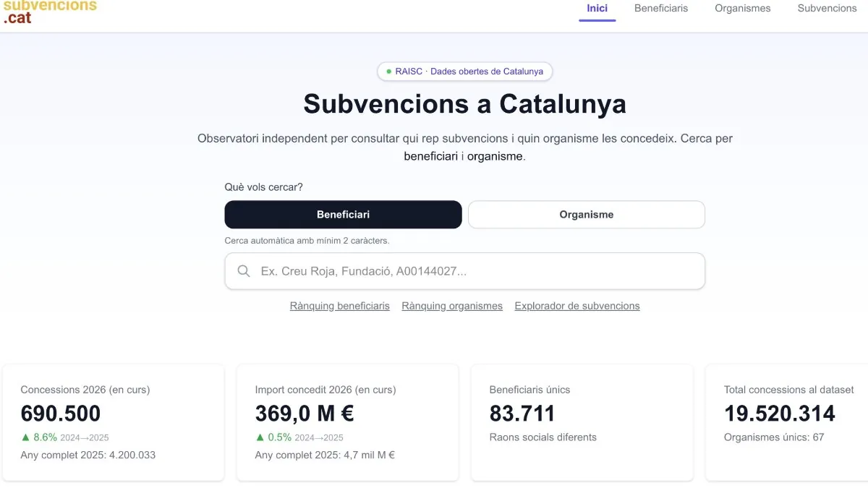Click the Import concedit 2026 figure

click(x=302, y=414)
